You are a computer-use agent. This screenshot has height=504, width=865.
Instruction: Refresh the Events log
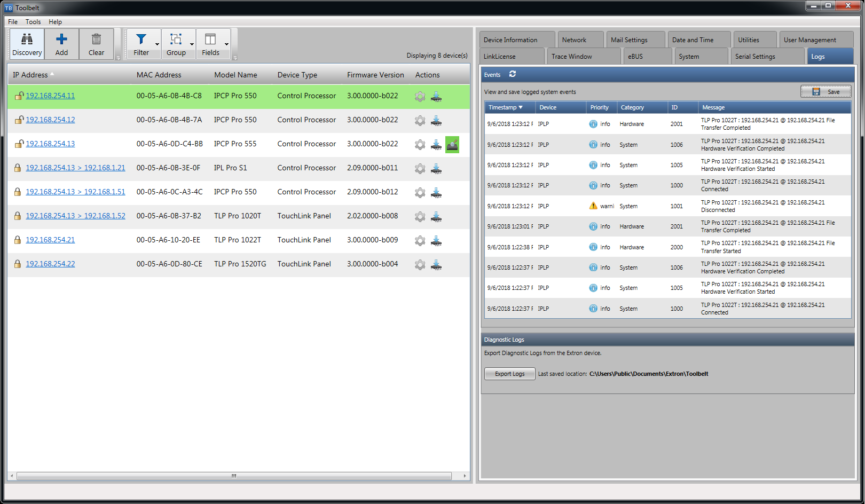[x=513, y=74]
